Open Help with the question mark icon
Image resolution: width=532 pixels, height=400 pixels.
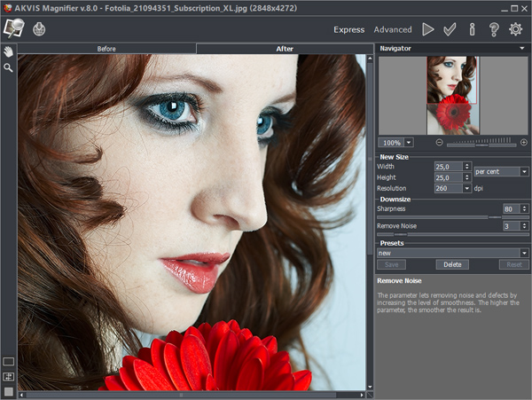click(494, 29)
